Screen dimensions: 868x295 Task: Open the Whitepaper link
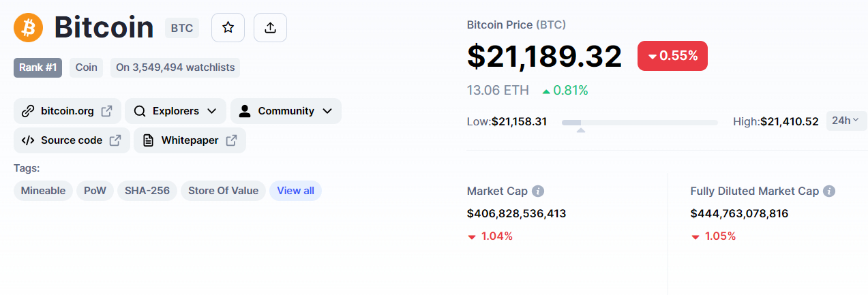[190, 140]
